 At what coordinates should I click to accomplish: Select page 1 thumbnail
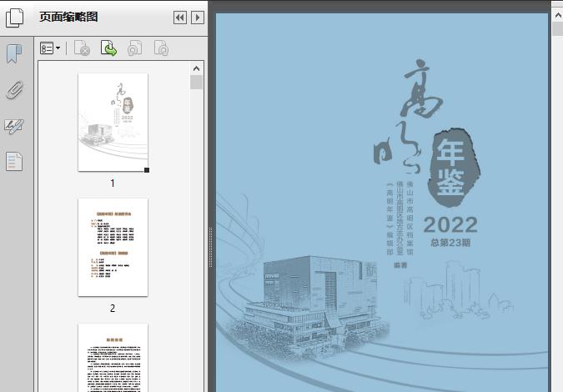113,123
